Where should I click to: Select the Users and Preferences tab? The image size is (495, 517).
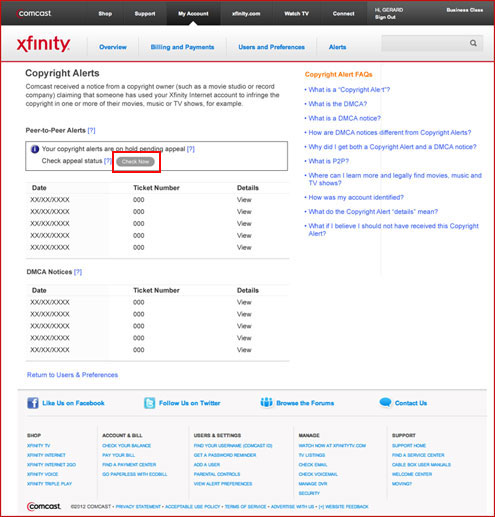(x=271, y=47)
